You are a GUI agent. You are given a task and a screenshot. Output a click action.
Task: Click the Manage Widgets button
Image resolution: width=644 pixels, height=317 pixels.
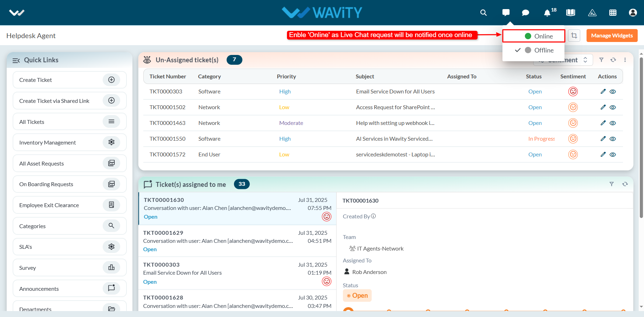pyautogui.click(x=612, y=35)
